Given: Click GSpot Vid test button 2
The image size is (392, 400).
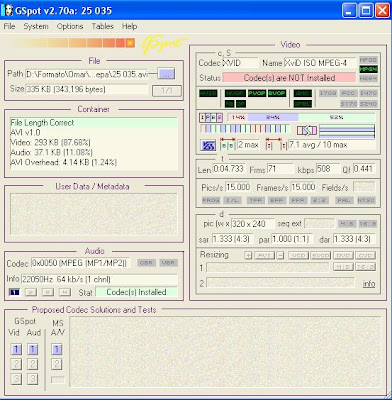Looking at the screenshot, I should pyautogui.click(x=16, y=364).
